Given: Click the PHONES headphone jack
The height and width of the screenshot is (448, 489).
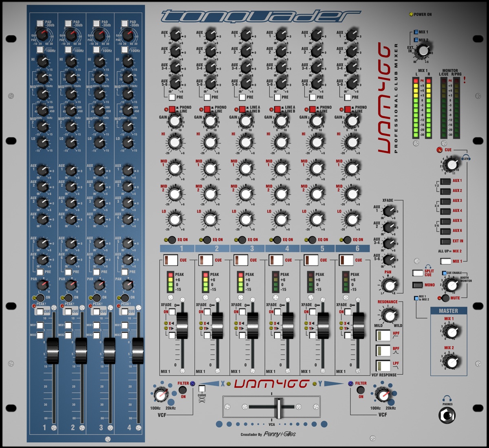Looking at the screenshot, I should pos(447,415).
